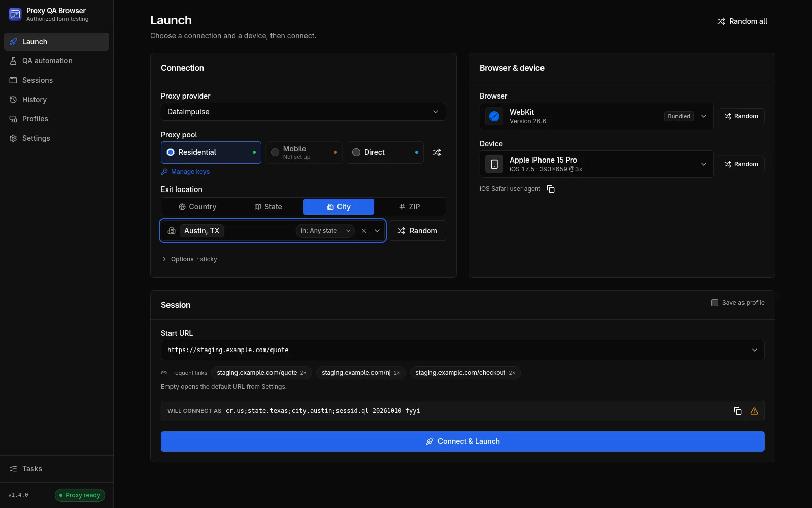Enable the Save as profile checkbox

pos(715,303)
